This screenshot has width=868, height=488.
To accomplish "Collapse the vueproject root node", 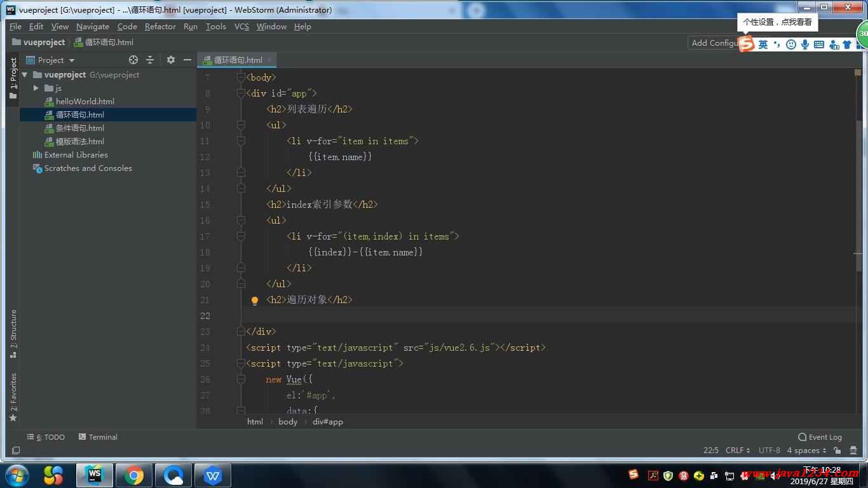I will (25, 75).
